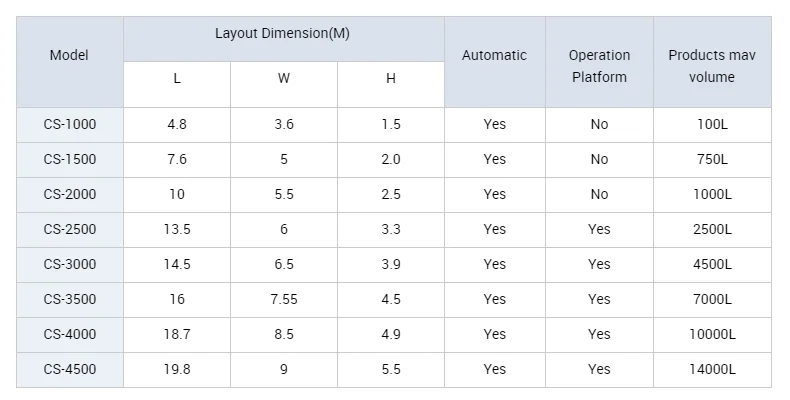Click the CS-2000 model cell

click(x=70, y=194)
